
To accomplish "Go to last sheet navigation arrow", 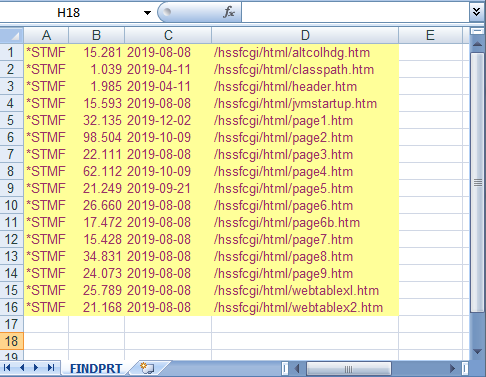I will coord(51,368).
